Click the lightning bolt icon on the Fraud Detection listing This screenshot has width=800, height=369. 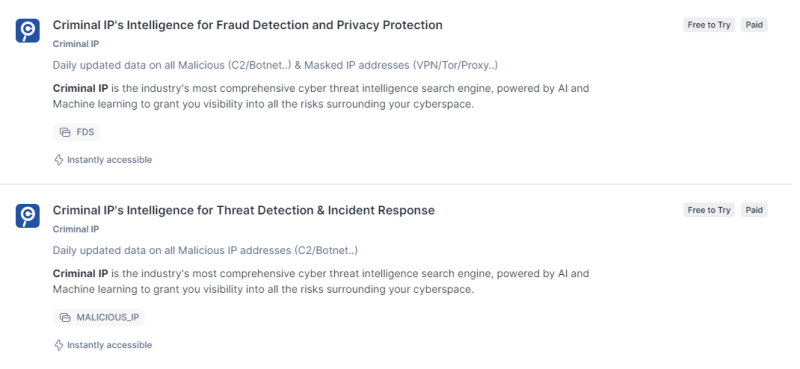(59, 160)
